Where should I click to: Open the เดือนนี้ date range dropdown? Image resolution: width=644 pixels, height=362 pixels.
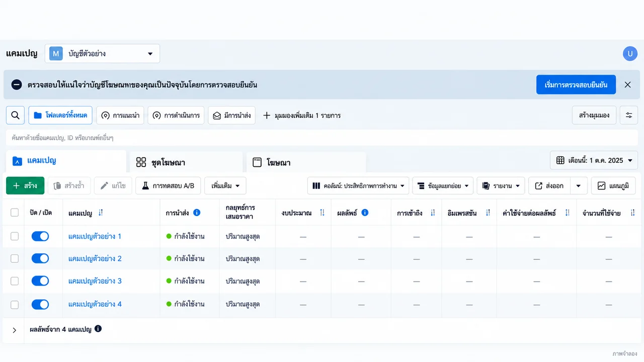[594, 160]
